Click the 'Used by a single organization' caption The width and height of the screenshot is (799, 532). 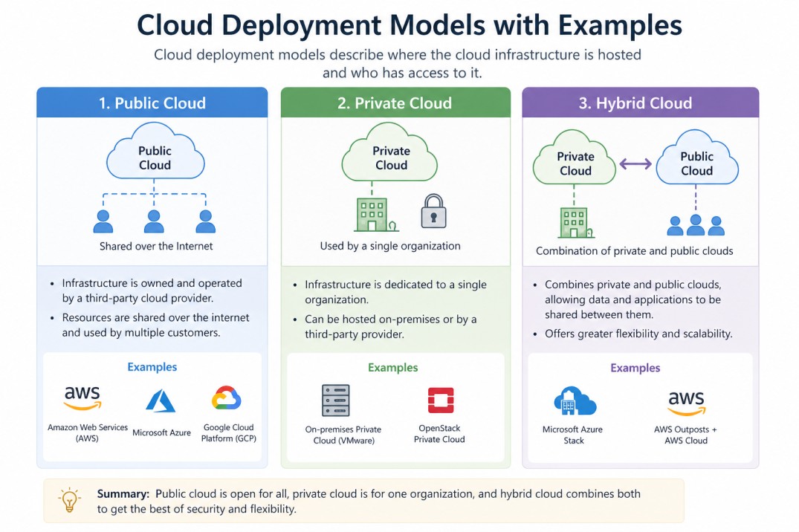pos(390,246)
